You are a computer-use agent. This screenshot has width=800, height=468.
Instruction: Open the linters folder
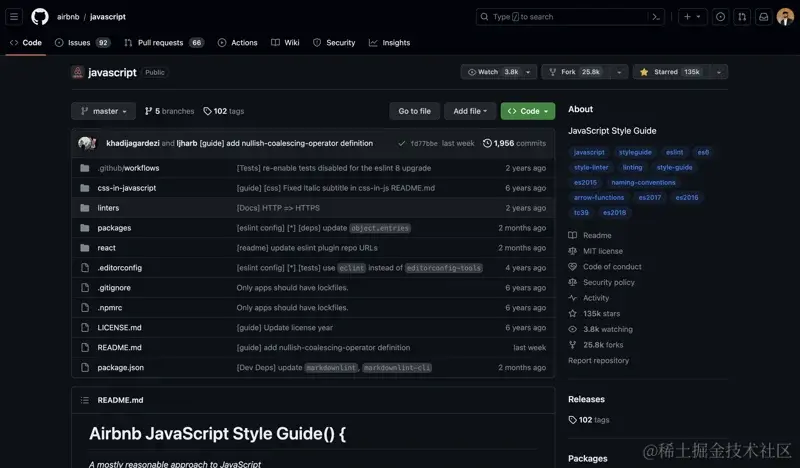(108, 208)
